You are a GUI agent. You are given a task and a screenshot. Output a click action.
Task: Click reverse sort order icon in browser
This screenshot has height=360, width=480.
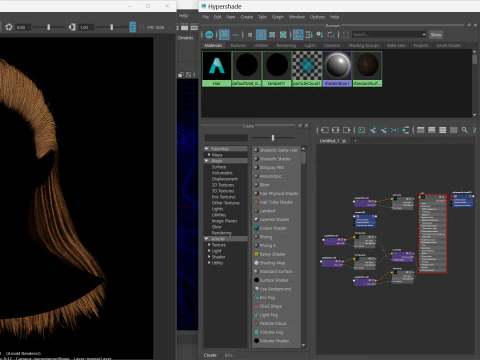(331, 34)
